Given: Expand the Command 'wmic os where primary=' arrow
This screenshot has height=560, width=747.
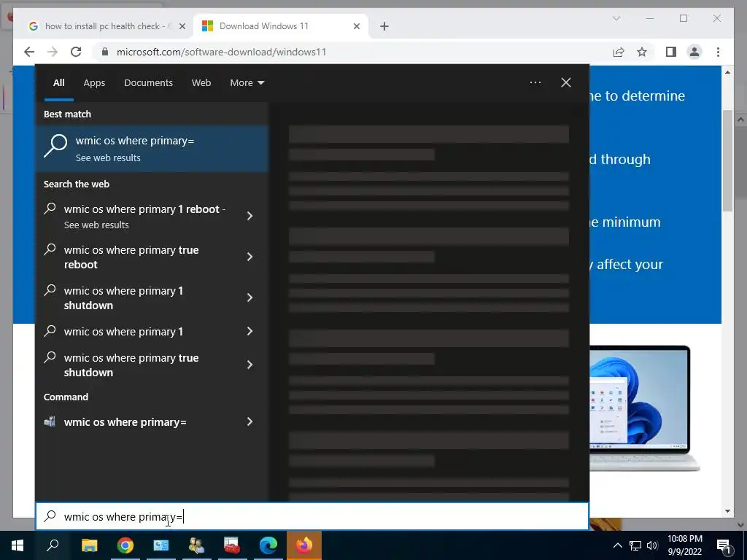Looking at the screenshot, I should (x=249, y=422).
